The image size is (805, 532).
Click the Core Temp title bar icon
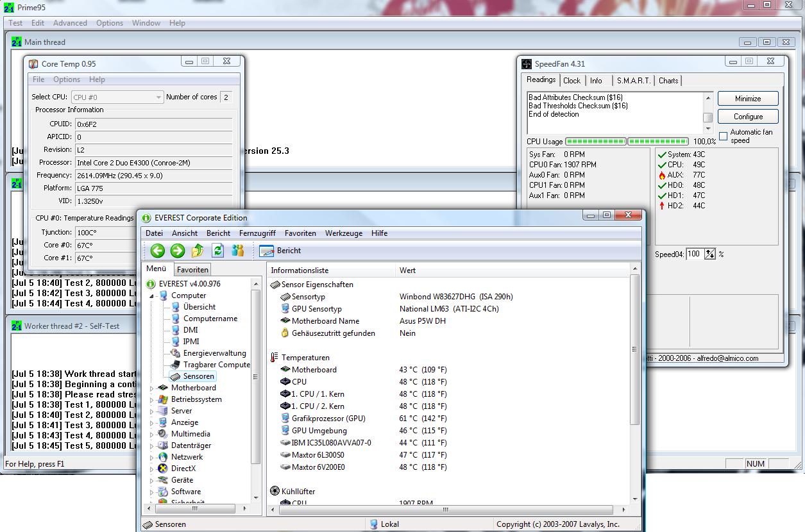tap(33, 64)
